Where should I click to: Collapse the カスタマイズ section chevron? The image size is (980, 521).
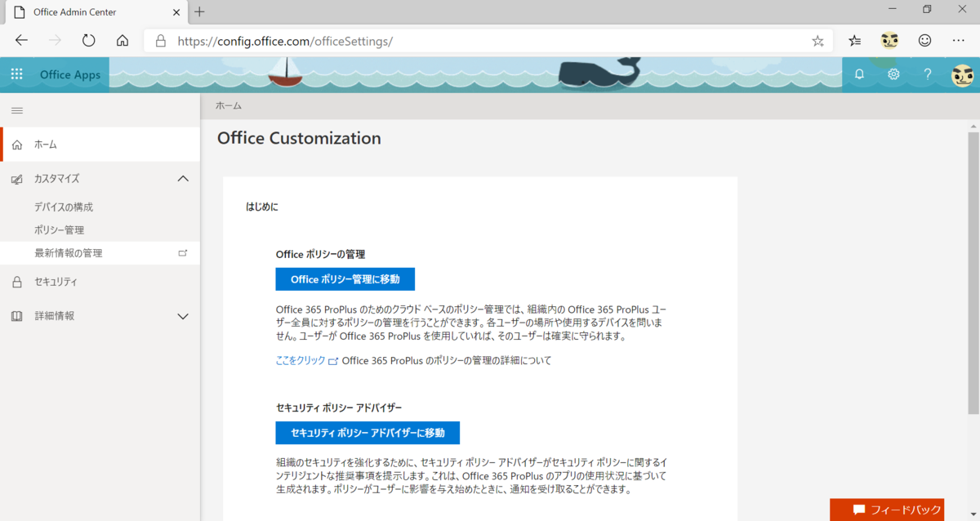pos(183,179)
